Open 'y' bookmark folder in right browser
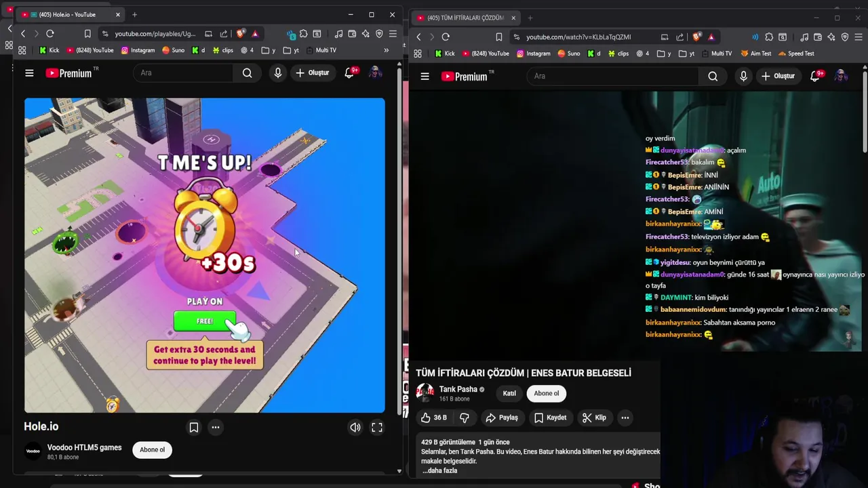This screenshot has height=488, width=868. click(x=664, y=54)
